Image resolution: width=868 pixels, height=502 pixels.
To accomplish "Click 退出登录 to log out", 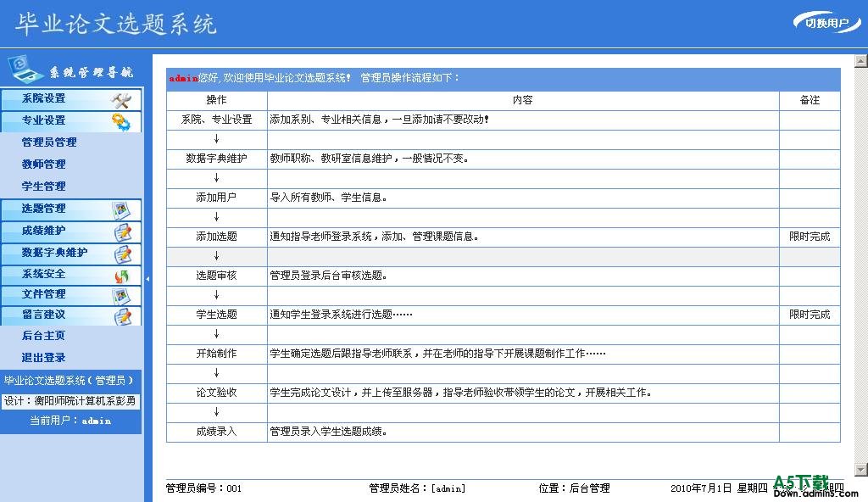I will [x=44, y=358].
